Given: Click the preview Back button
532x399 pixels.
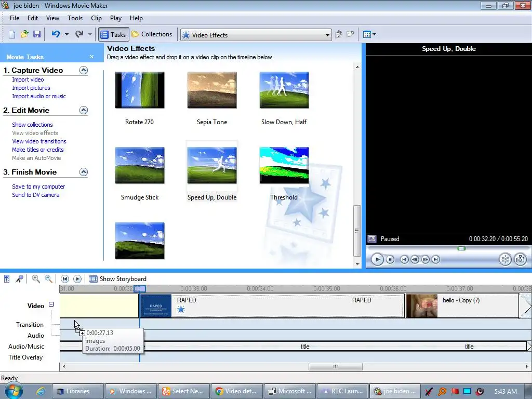Looking at the screenshot, I should click(x=404, y=260).
